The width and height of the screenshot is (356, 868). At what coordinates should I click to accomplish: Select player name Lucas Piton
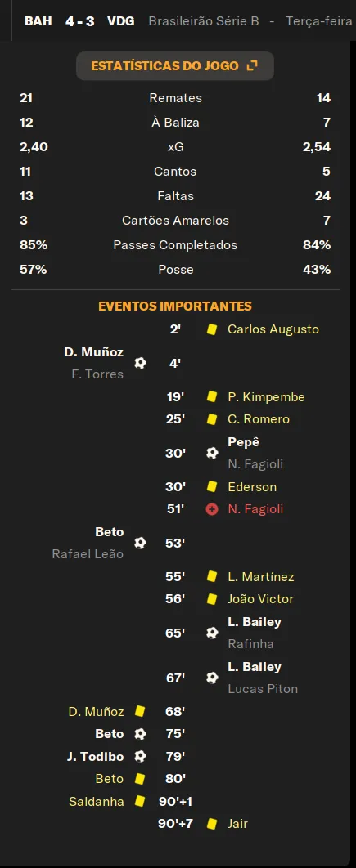point(263,689)
